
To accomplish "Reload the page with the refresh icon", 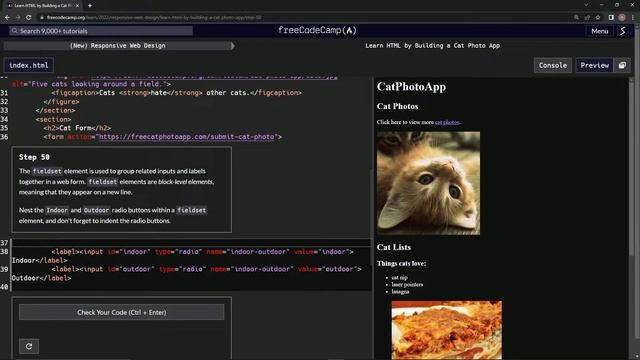I will pos(29,18).
